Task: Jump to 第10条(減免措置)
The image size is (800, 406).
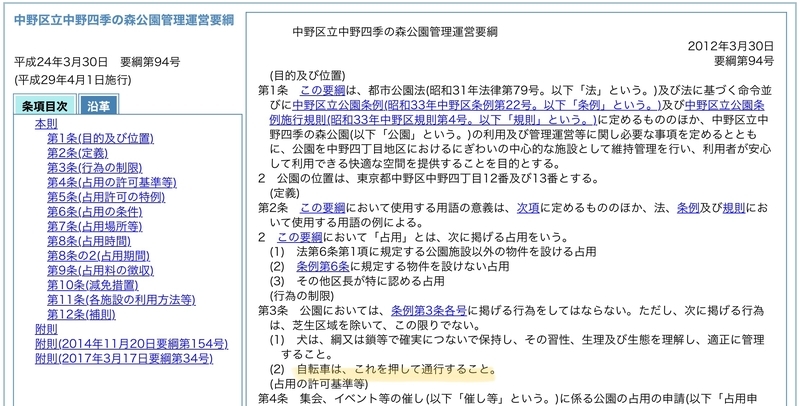Action: 93,285
